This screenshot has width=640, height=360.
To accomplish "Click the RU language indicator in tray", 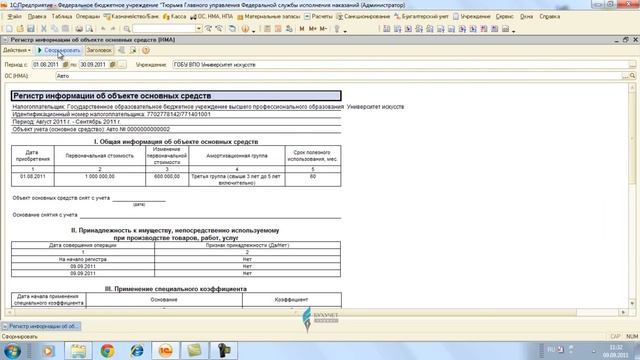I will (551, 349).
